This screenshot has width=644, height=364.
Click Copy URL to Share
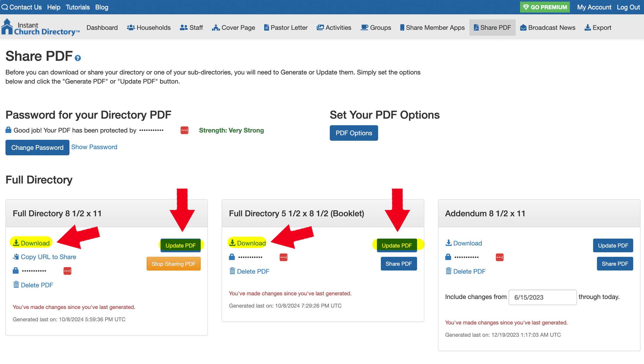44,257
